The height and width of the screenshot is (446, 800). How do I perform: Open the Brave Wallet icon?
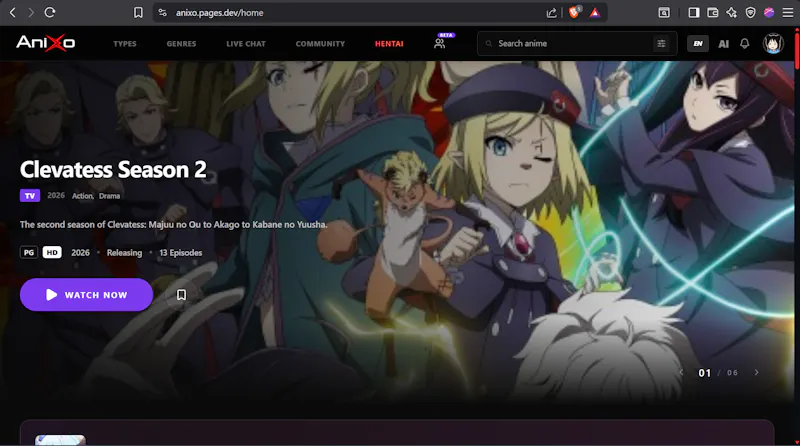pos(713,13)
